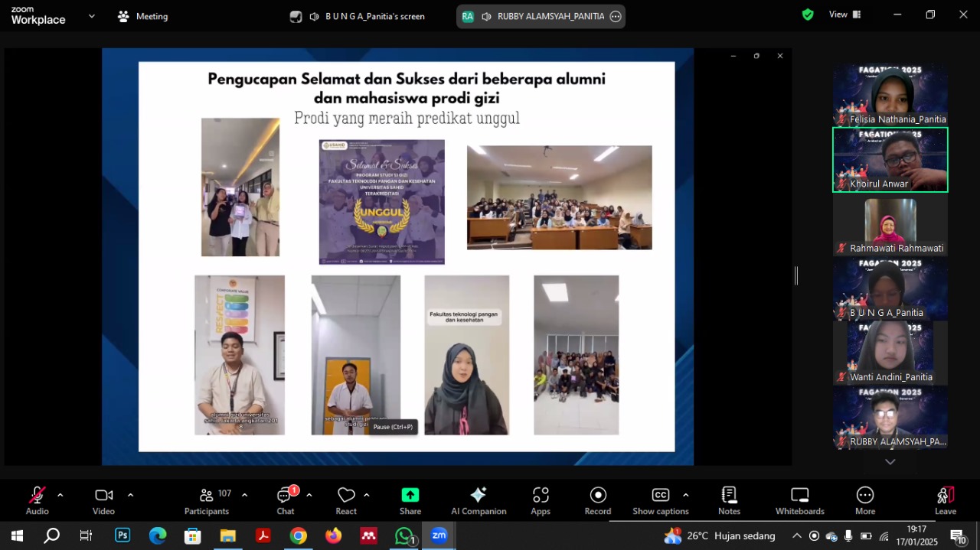Open Task View in taskbar
This screenshot has height=550, width=980.
(x=86, y=535)
